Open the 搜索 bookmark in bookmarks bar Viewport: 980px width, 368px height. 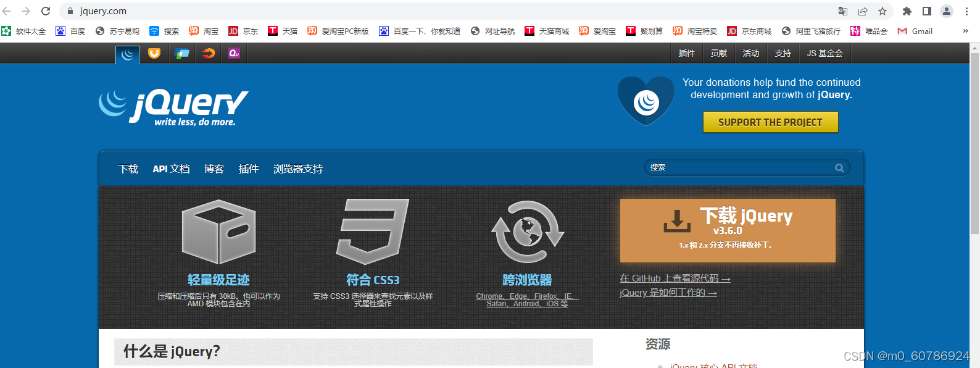165,31
